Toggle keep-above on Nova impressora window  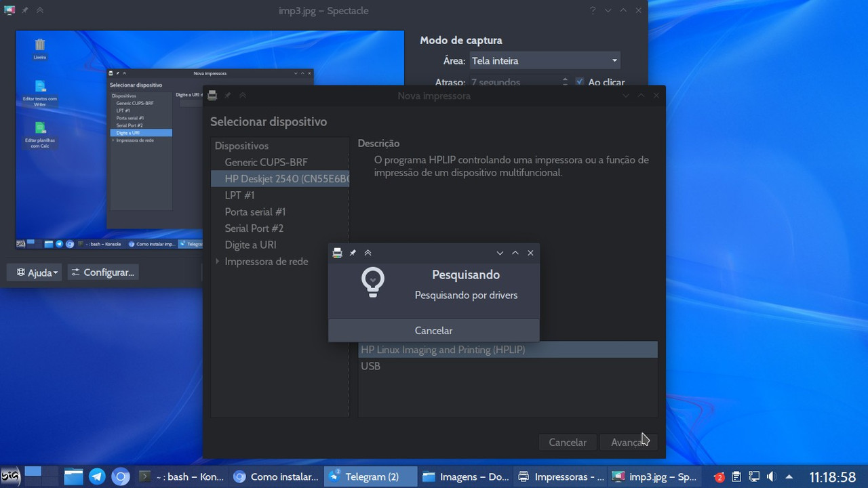[243, 96]
